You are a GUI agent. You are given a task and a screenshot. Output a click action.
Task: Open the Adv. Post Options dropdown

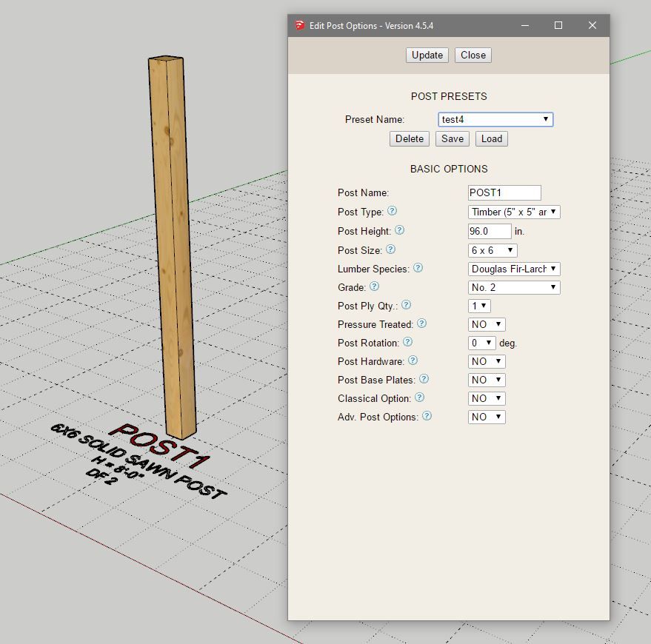point(487,417)
